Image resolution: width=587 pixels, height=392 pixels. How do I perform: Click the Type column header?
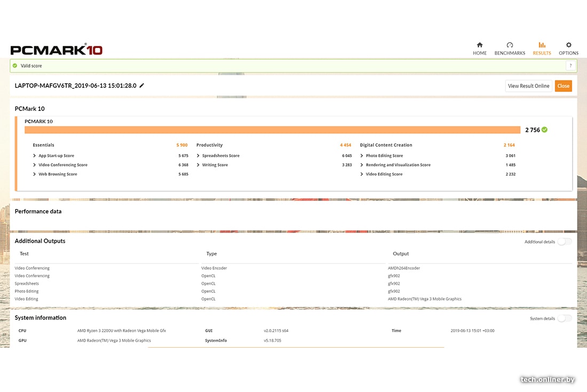tap(211, 254)
